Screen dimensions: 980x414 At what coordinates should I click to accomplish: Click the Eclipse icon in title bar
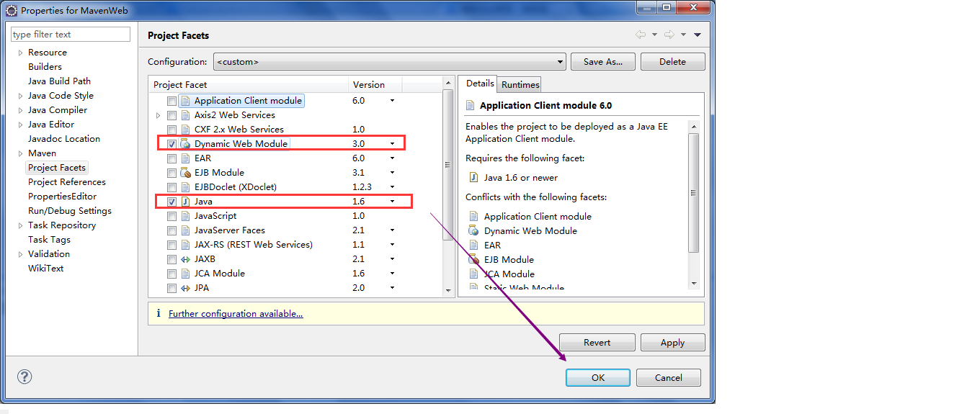coord(12,11)
